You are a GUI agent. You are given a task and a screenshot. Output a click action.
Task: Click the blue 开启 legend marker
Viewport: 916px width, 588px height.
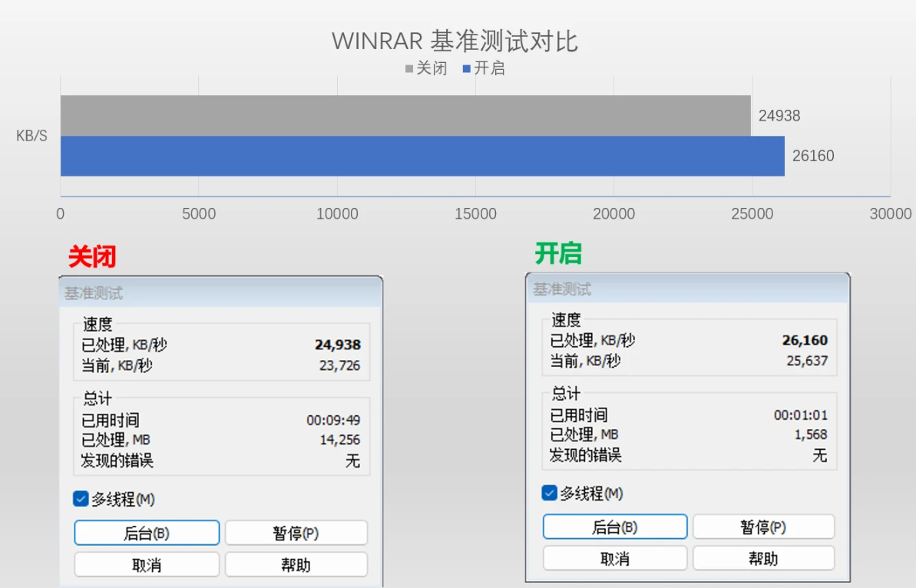click(x=466, y=69)
